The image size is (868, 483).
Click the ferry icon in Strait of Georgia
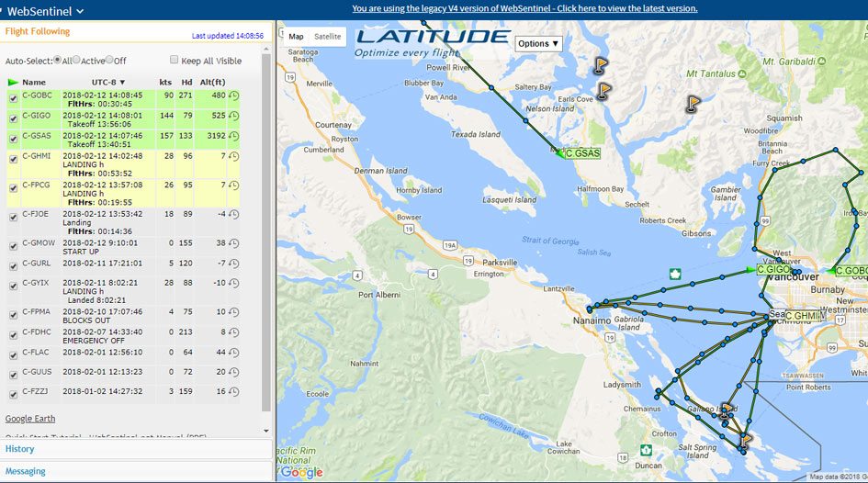675,274
